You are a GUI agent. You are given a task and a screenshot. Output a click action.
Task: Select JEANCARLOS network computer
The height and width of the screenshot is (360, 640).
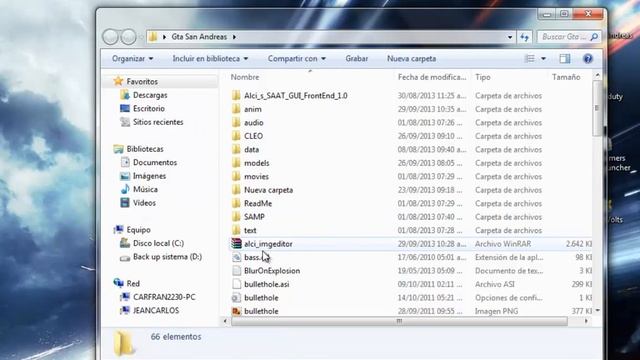coord(156,310)
